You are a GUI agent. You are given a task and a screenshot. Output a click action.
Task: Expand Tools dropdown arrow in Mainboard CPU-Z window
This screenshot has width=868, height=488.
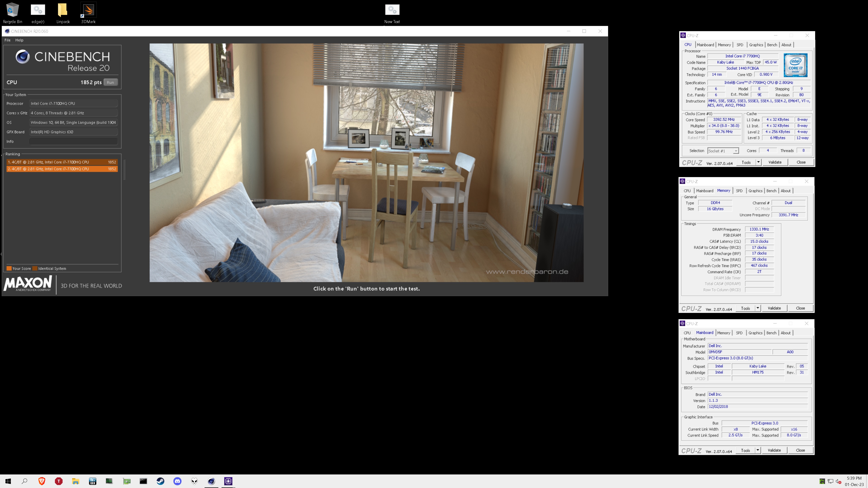click(x=757, y=450)
